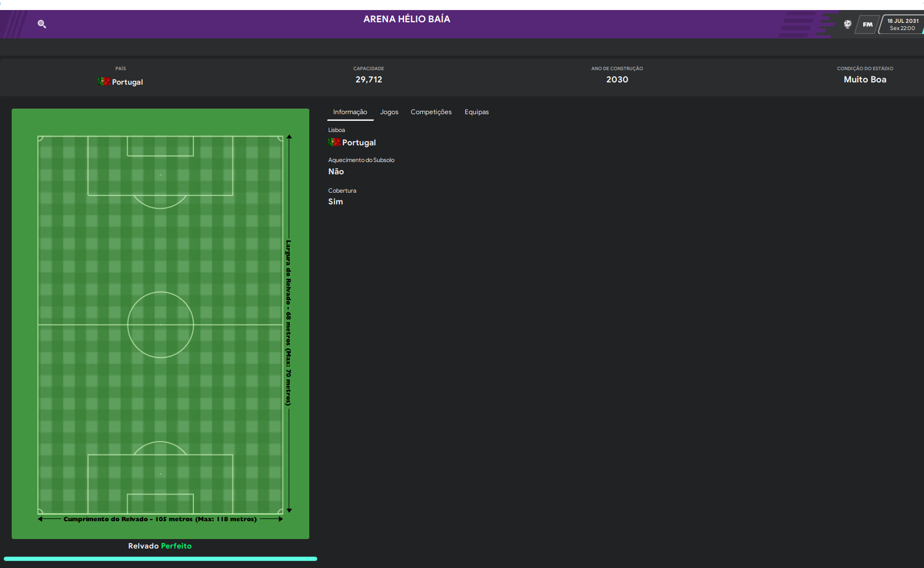Click the construction year 2030

(x=617, y=80)
